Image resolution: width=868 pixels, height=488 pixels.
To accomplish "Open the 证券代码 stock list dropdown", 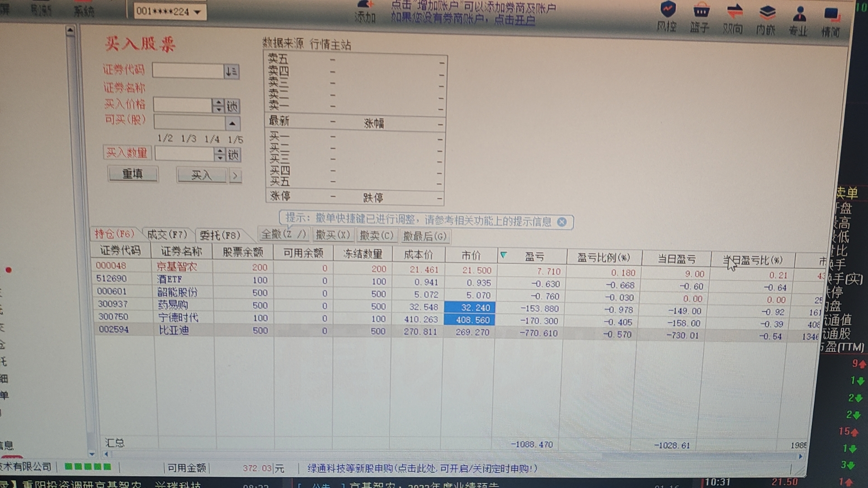I will tap(231, 71).
